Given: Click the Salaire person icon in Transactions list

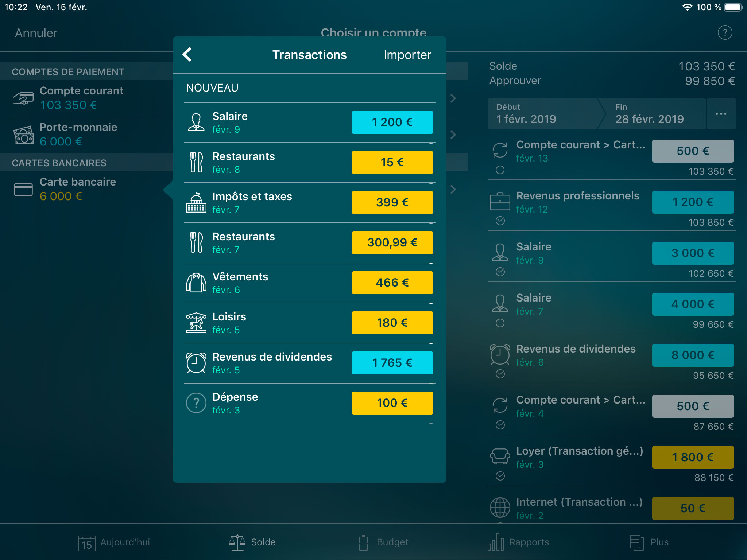Looking at the screenshot, I should (196, 122).
